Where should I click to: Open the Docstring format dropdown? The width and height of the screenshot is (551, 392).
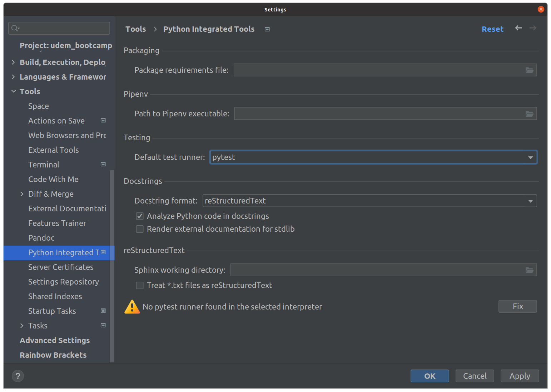coord(369,201)
